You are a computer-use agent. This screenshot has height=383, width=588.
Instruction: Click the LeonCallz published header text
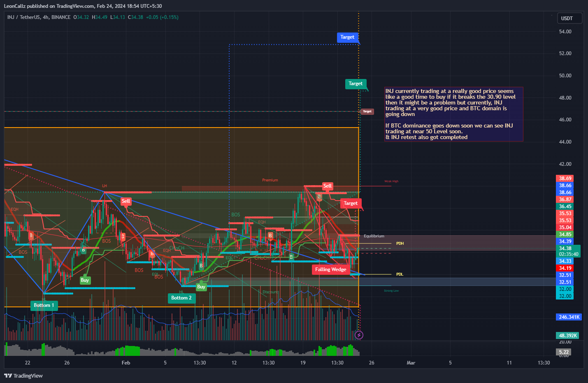(83, 6)
